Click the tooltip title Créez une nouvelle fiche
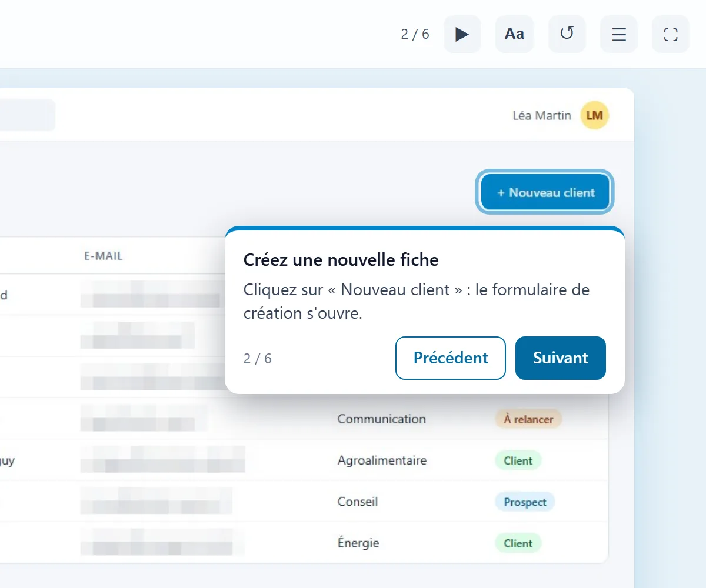This screenshot has width=706, height=588. pos(341,259)
